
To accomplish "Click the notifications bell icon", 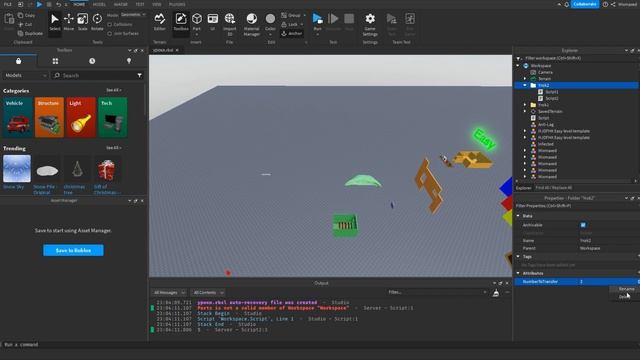I will pyautogui.click(x=567, y=4).
